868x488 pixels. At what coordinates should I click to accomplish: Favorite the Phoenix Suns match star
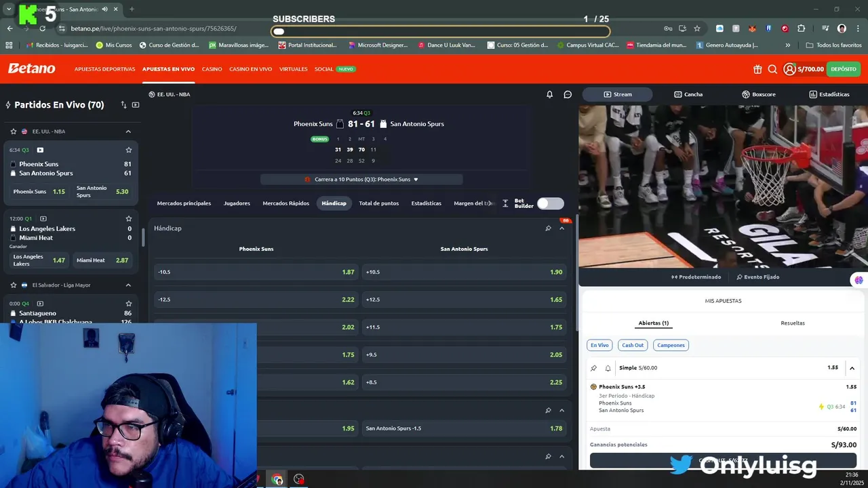128,150
